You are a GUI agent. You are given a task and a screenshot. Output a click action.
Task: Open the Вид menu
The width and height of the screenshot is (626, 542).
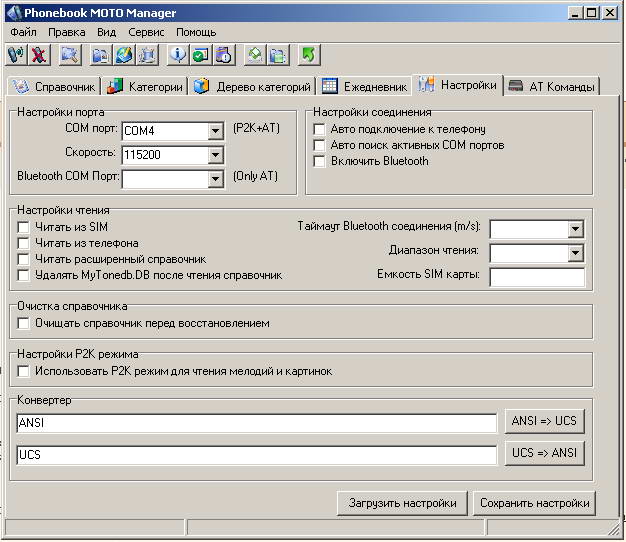[x=107, y=32]
